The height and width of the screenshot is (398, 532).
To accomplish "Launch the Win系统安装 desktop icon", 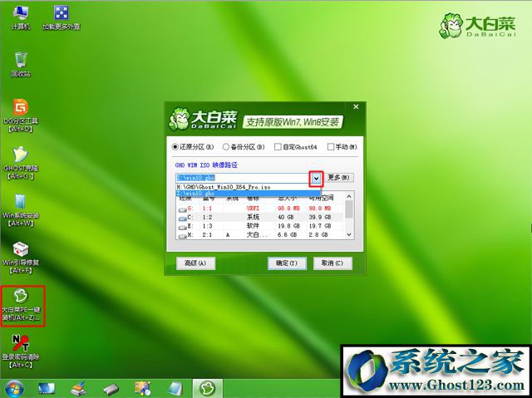I will [x=21, y=210].
